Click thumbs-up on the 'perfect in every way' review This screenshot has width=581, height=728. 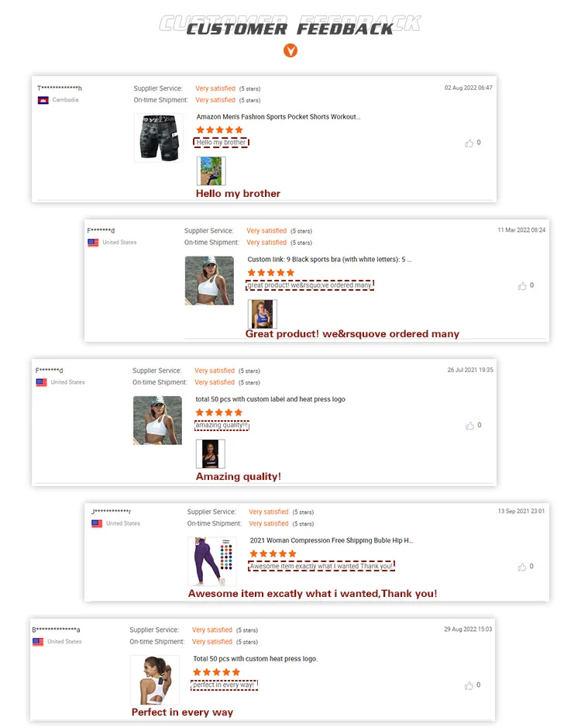tap(469, 686)
